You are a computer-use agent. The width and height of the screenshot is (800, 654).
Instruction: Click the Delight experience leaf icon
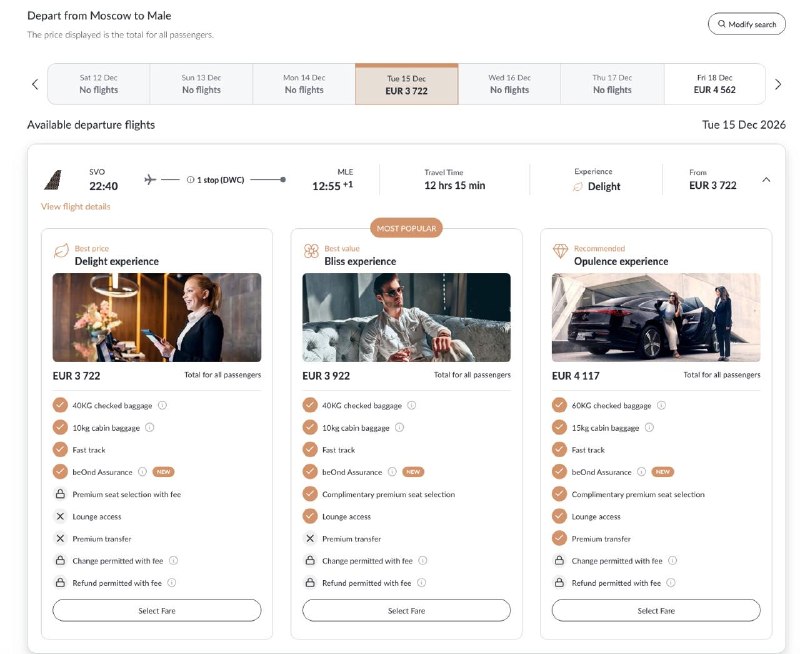[x=61, y=254]
